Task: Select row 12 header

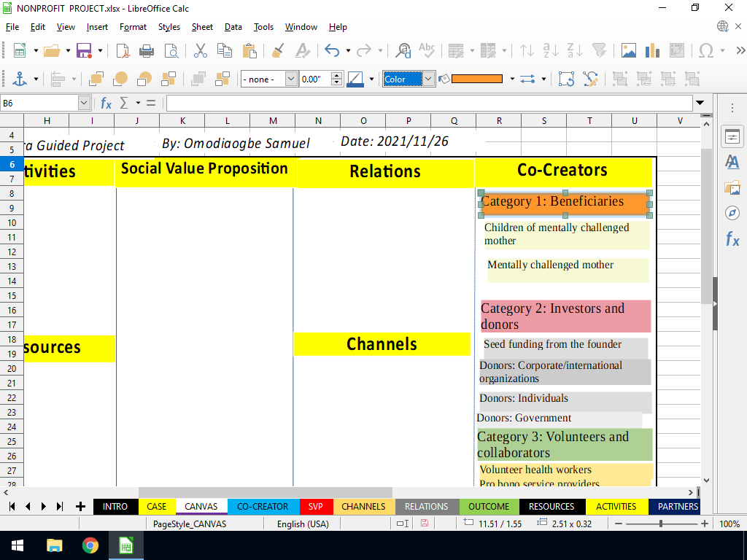Action: click(x=12, y=252)
